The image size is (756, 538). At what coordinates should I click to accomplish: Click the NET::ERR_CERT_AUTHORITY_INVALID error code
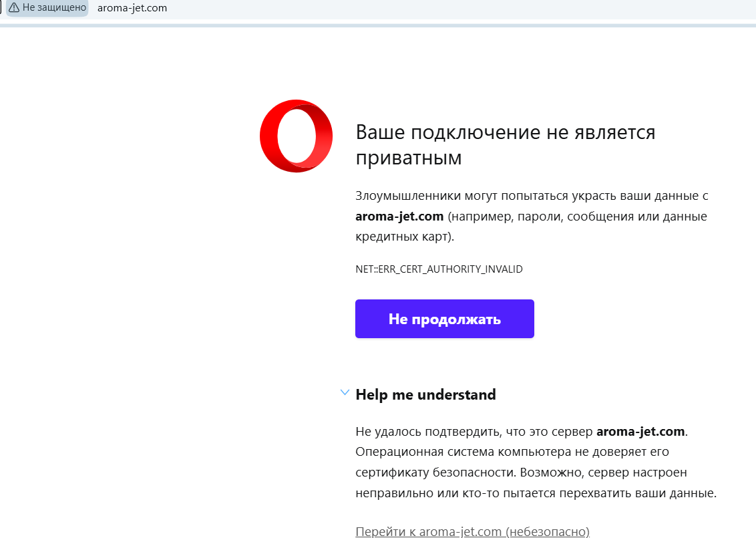pyautogui.click(x=439, y=269)
